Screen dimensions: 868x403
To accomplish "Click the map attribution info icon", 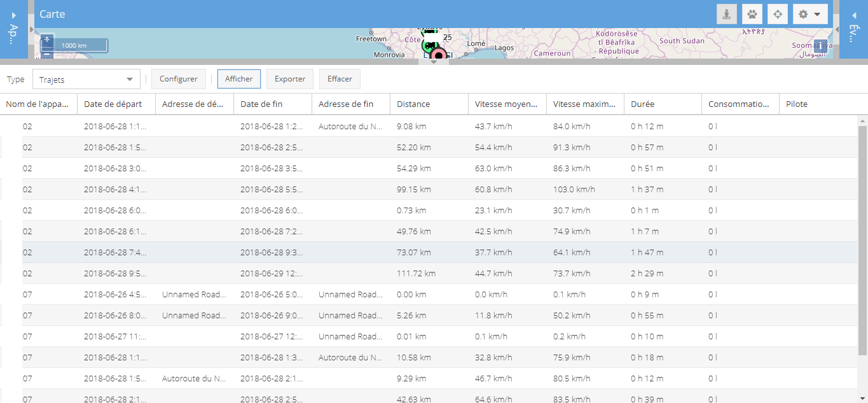I will [820, 46].
